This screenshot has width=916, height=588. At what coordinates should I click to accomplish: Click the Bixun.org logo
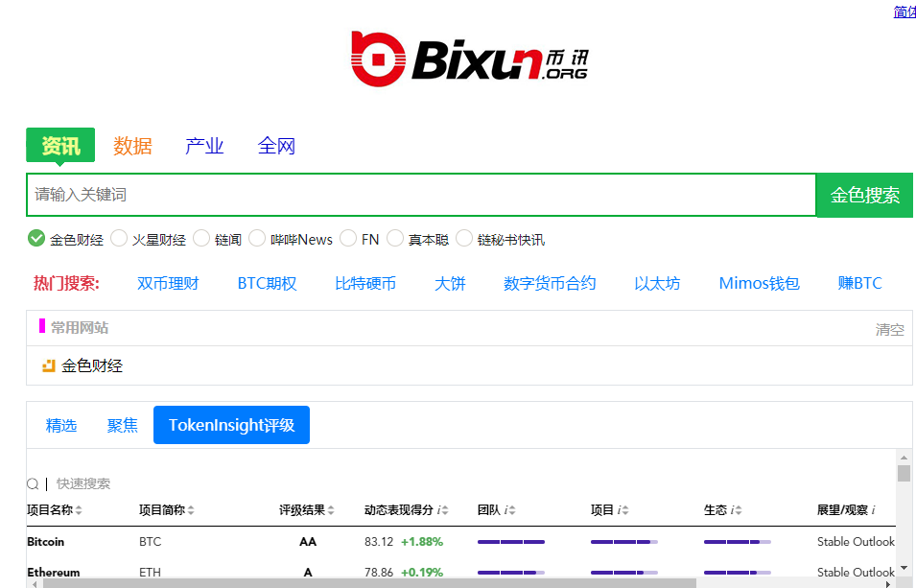click(470, 59)
